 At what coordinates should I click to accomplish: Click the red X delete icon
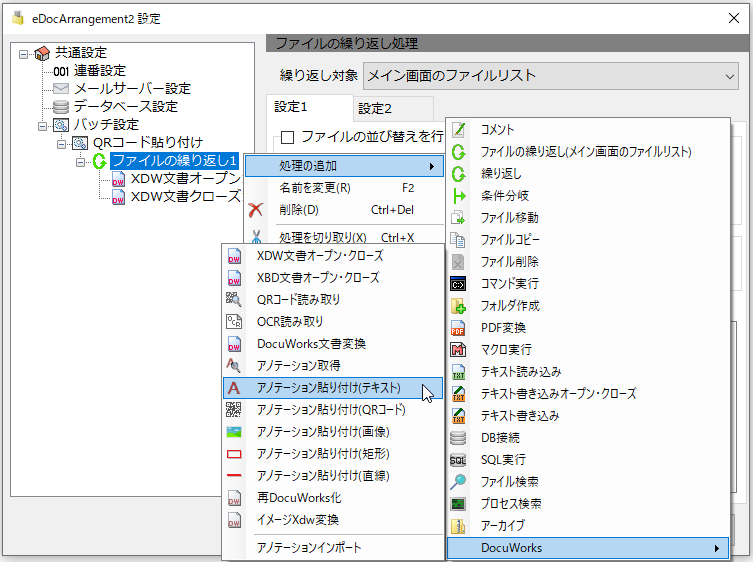click(x=256, y=210)
